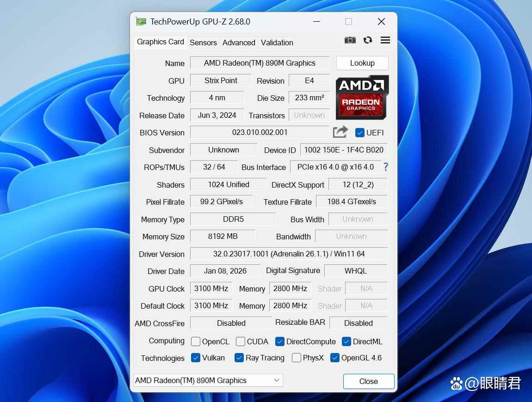Take a screenshot with the camera icon
This screenshot has width=532, height=402.
350,40
